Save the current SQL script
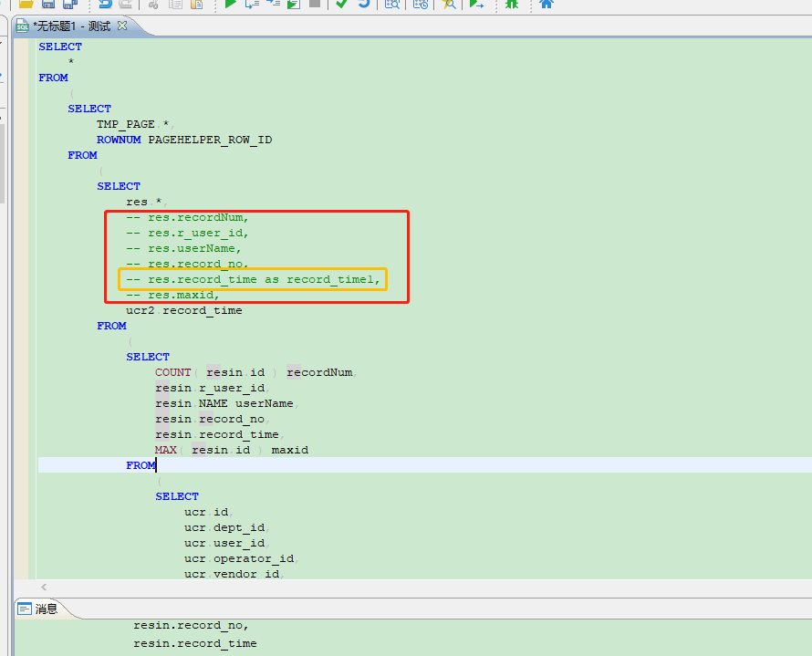Viewport: 812px width, 656px height. tap(48, 4)
